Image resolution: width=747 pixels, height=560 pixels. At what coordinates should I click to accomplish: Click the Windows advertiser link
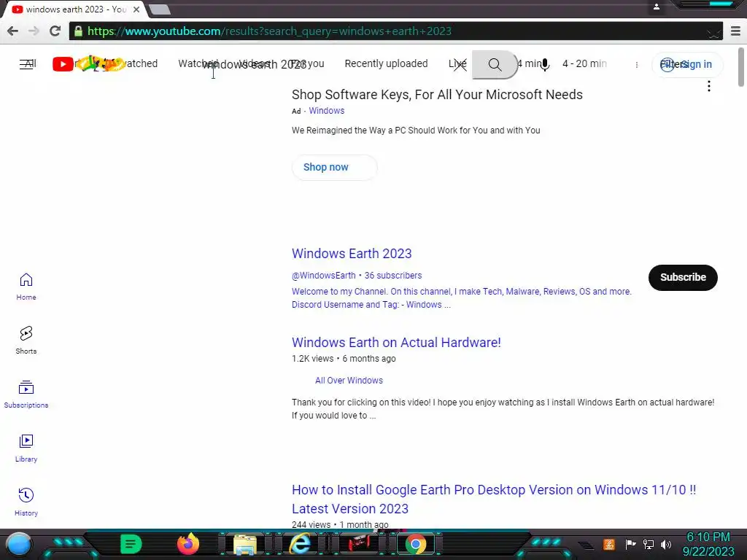[x=326, y=111]
